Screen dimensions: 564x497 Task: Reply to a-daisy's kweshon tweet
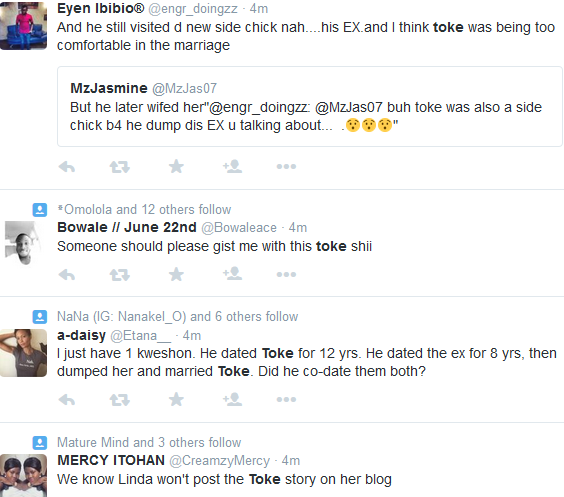pyautogui.click(x=67, y=400)
